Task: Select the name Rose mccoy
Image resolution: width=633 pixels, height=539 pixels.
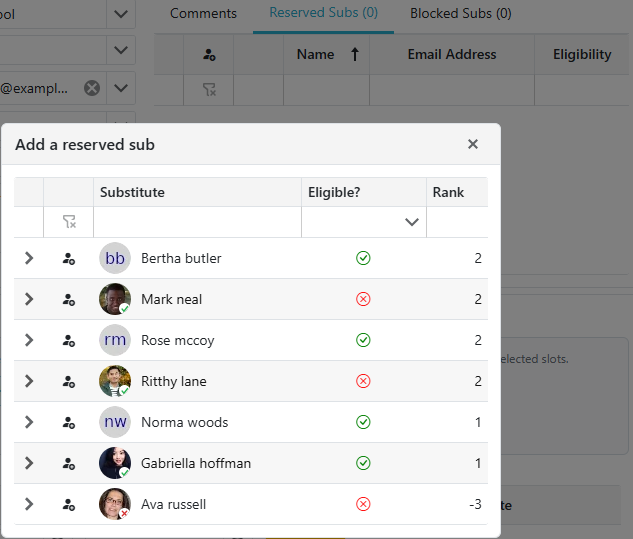Action: (x=178, y=340)
